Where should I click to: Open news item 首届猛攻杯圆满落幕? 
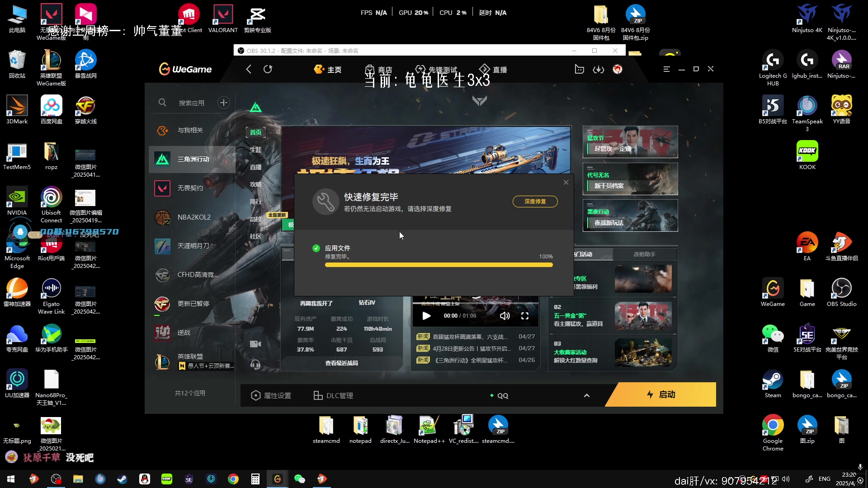tap(470, 337)
